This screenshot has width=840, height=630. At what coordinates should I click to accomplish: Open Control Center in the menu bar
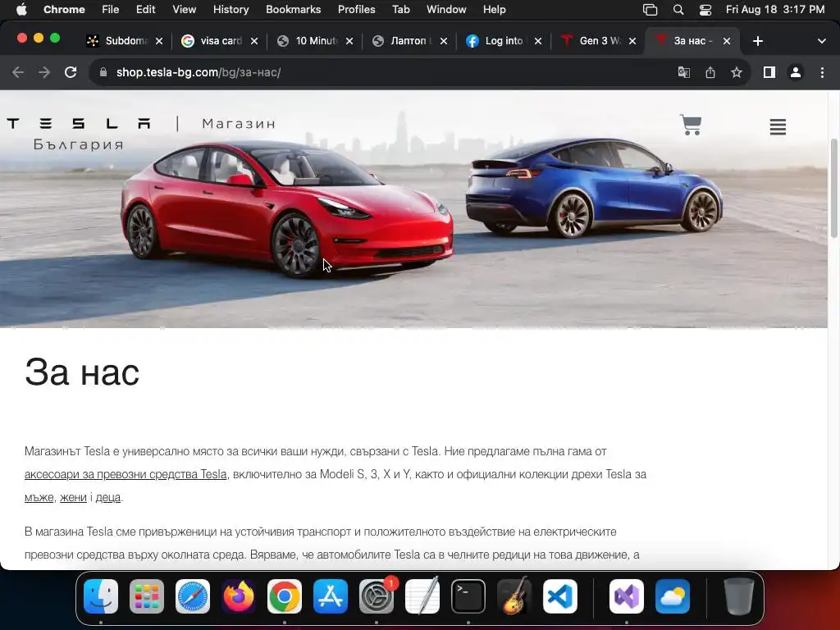(x=705, y=10)
